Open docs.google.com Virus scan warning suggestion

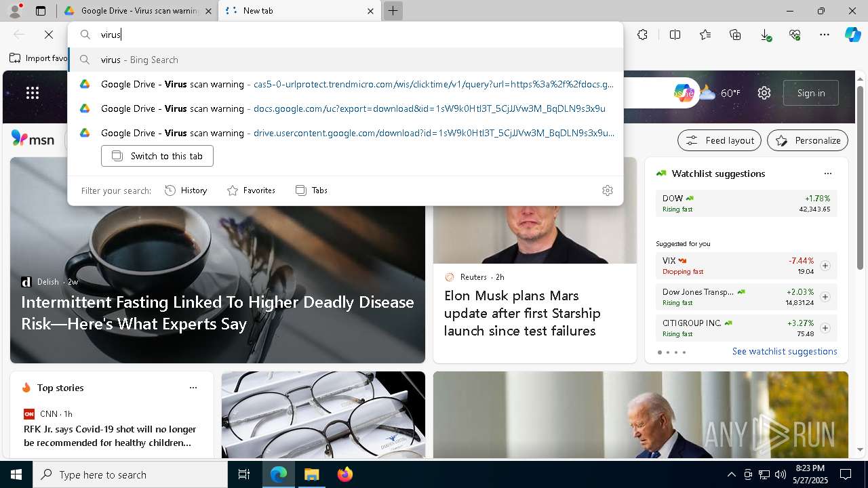click(x=345, y=108)
